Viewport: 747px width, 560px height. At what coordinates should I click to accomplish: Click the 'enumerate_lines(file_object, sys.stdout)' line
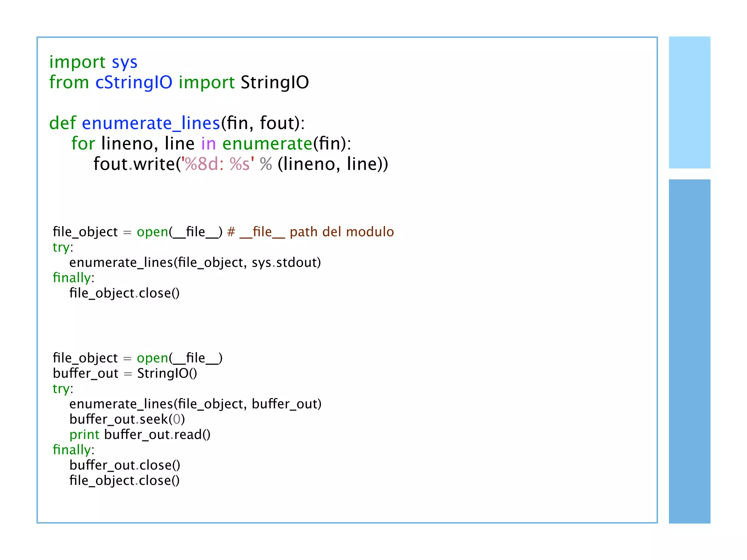195,262
